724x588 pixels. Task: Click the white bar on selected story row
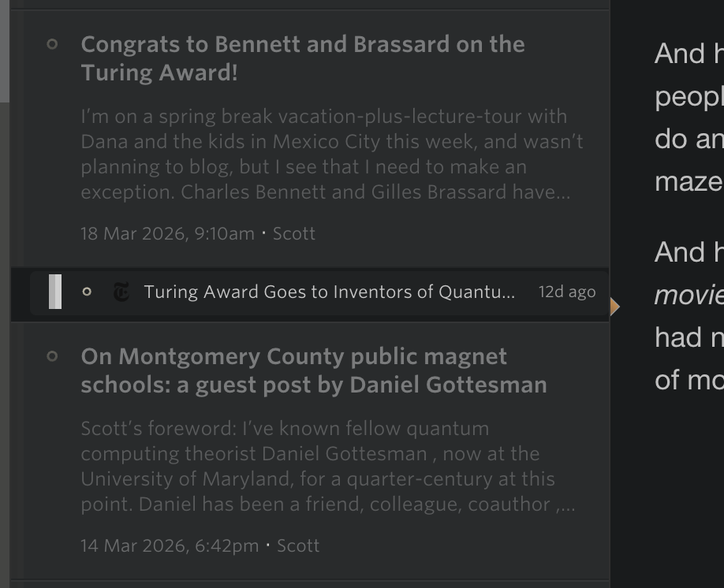[55, 292]
